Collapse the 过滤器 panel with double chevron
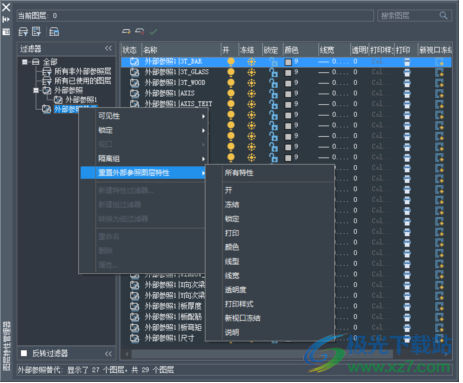This screenshot has height=383, width=463. (108, 48)
